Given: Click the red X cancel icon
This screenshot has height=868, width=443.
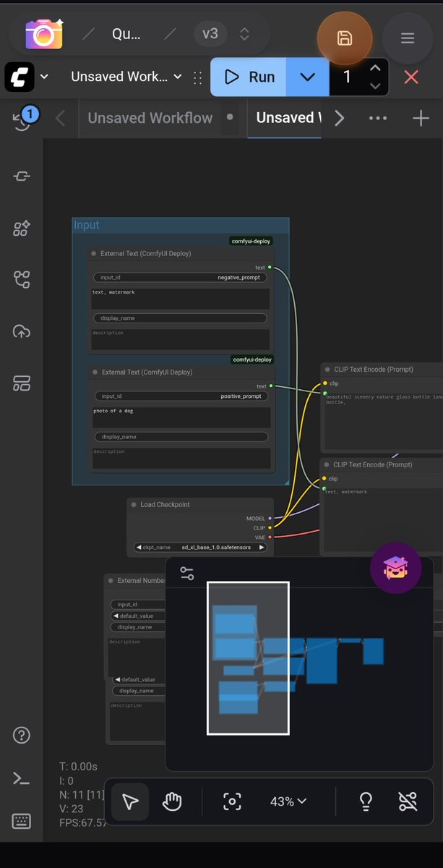Looking at the screenshot, I should (x=411, y=77).
